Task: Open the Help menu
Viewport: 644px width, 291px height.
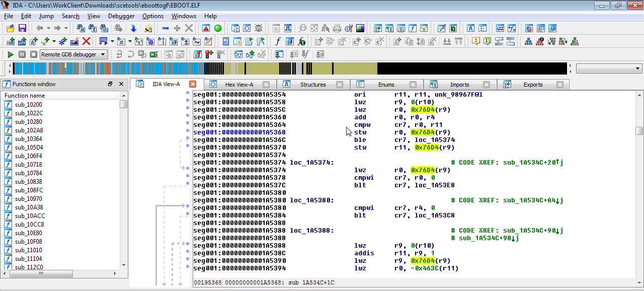Action: [210, 16]
